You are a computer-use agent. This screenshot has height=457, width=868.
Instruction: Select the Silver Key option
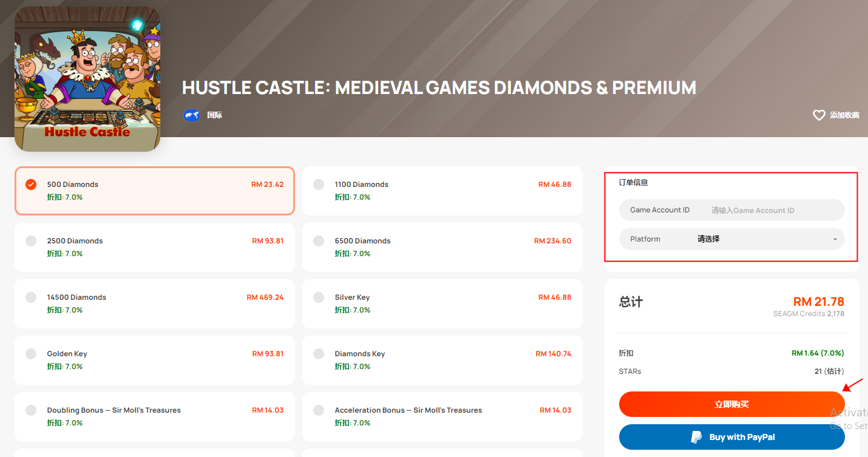(x=442, y=303)
